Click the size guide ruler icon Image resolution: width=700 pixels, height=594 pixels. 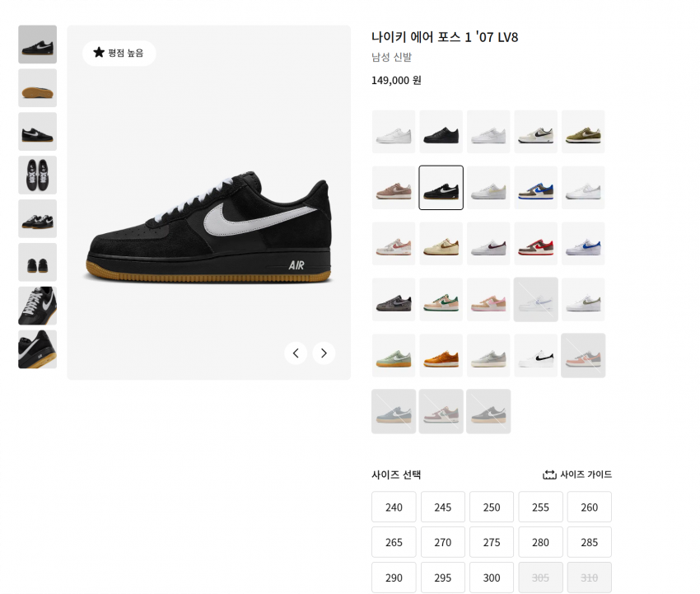[549, 475]
